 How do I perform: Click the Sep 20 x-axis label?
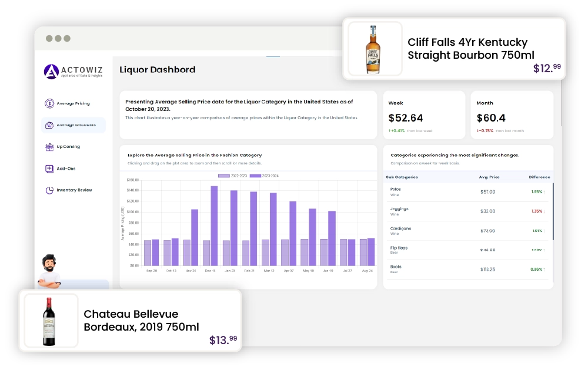(152, 271)
